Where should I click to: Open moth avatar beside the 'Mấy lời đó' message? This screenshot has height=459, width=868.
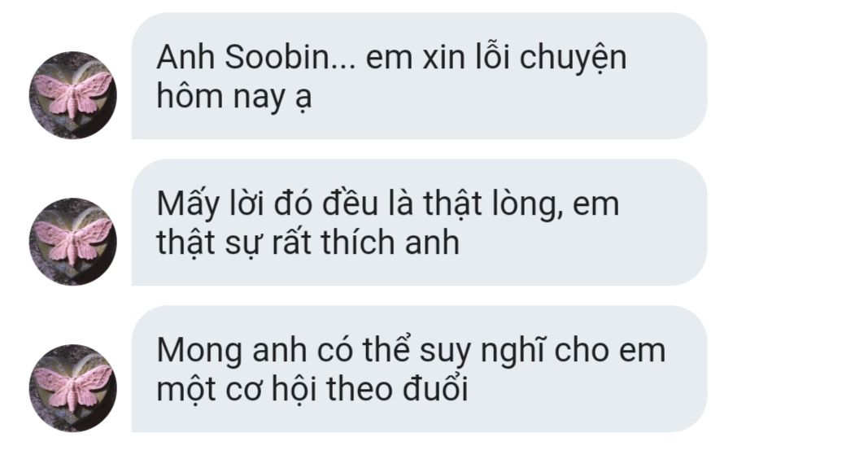[72, 242]
